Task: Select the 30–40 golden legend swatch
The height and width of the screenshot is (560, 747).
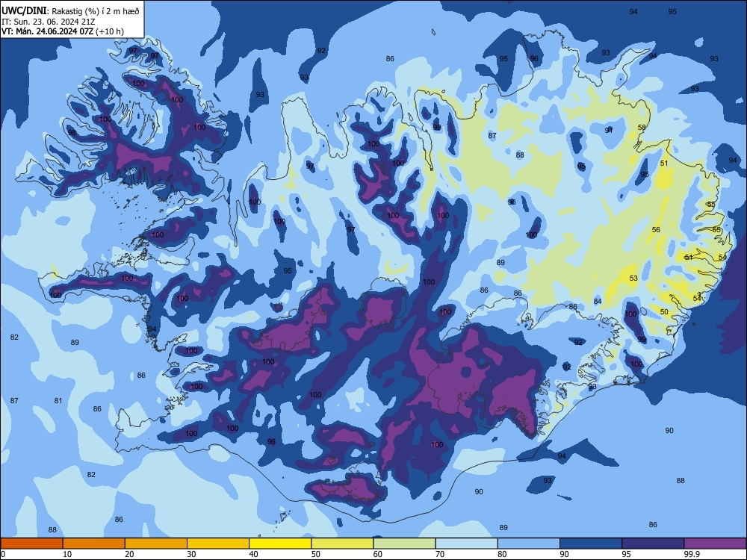Action: point(218,544)
